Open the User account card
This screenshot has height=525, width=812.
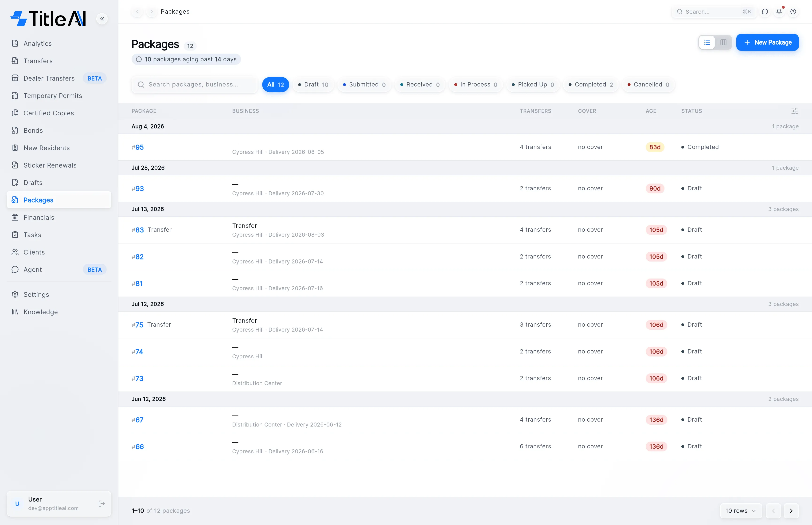[x=59, y=504]
